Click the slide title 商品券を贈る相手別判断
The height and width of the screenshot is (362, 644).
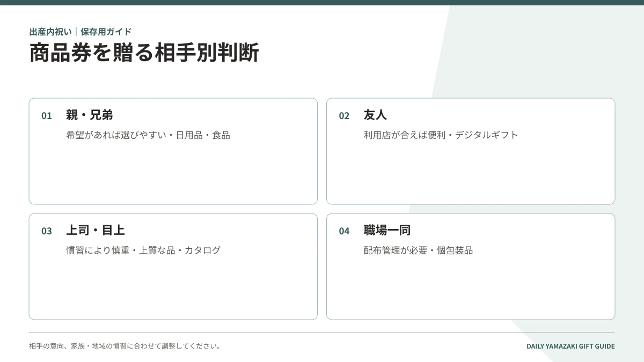[x=144, y=53]
